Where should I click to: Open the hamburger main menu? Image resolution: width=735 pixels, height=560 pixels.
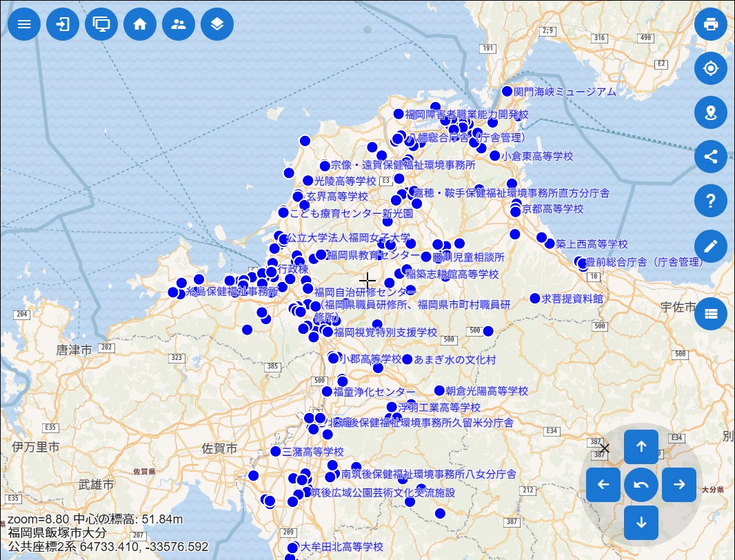pos(24,24)
